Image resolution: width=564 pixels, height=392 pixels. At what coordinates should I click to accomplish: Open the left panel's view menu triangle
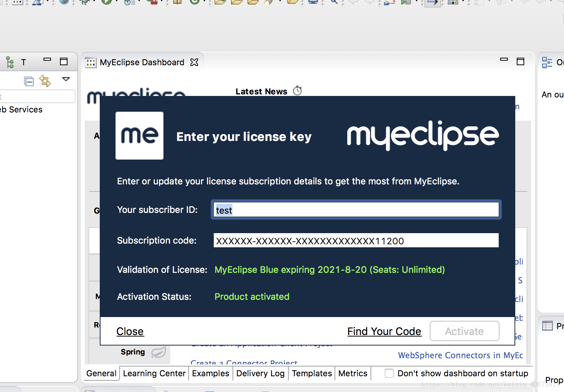coord(66,79)
